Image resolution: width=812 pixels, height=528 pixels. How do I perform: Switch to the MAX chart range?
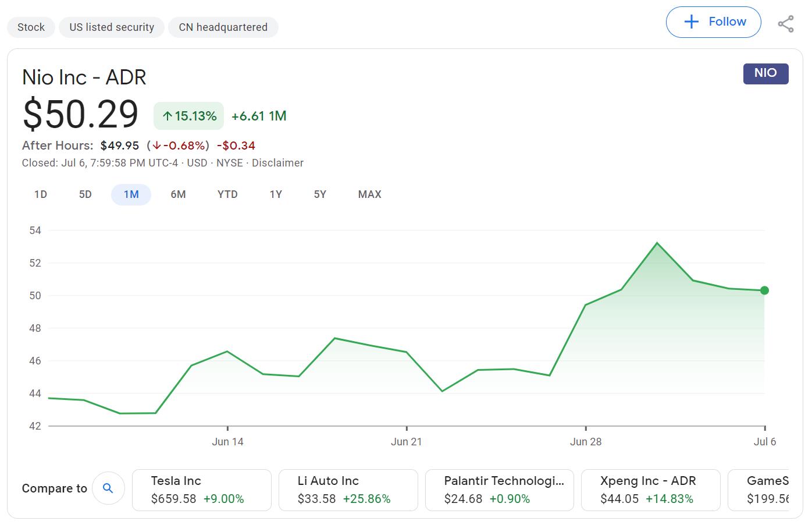click(x=369, y=194)
